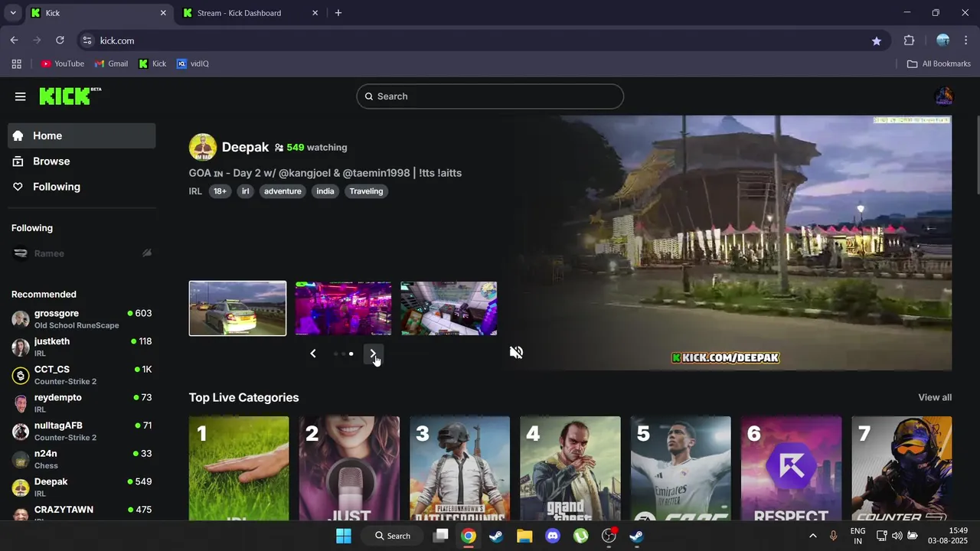
Task: Open Chrome apps grid shortcut
Action: [x=16, y=64]
